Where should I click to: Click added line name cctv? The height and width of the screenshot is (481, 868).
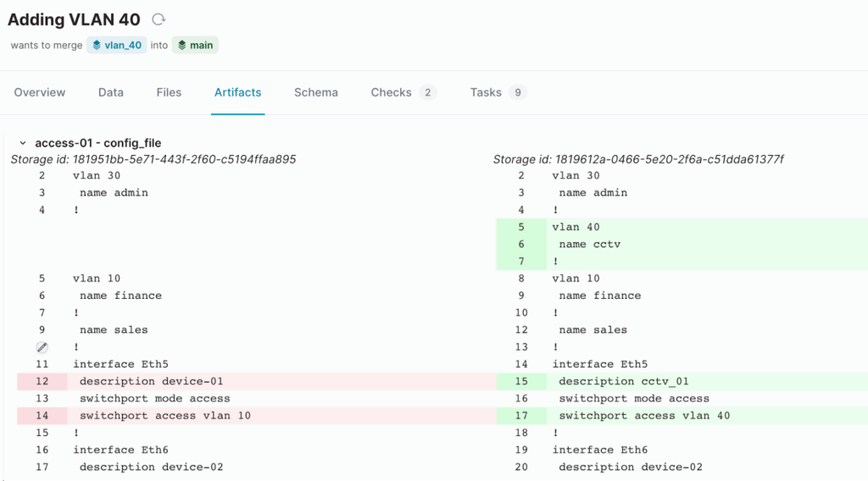click(590, 245)
